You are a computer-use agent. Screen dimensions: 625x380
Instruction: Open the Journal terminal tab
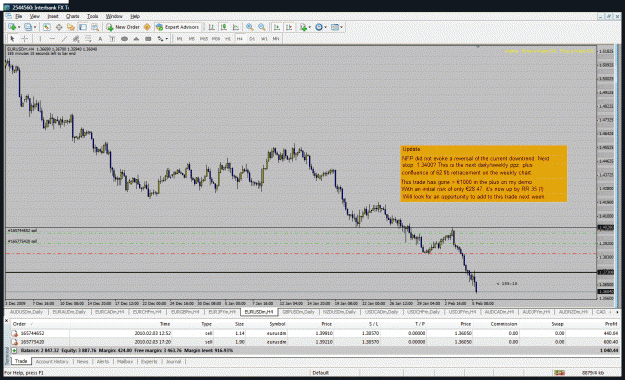[173, 362]
